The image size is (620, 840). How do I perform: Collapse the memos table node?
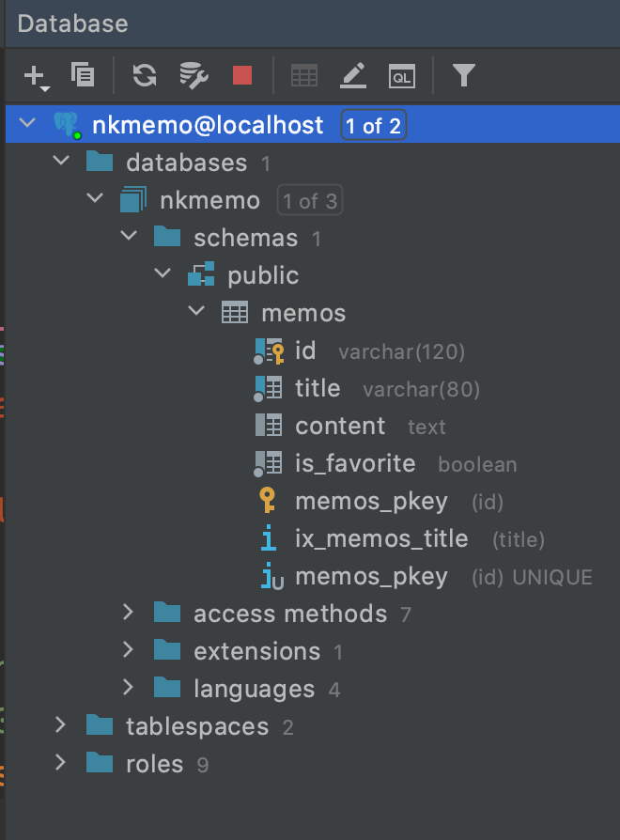point(196,311)
